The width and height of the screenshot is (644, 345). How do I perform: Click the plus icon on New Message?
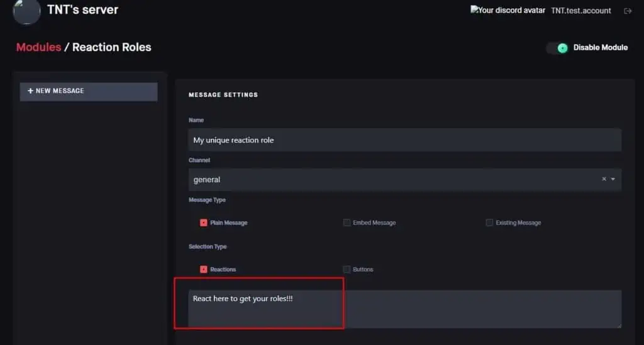point(30,91)
